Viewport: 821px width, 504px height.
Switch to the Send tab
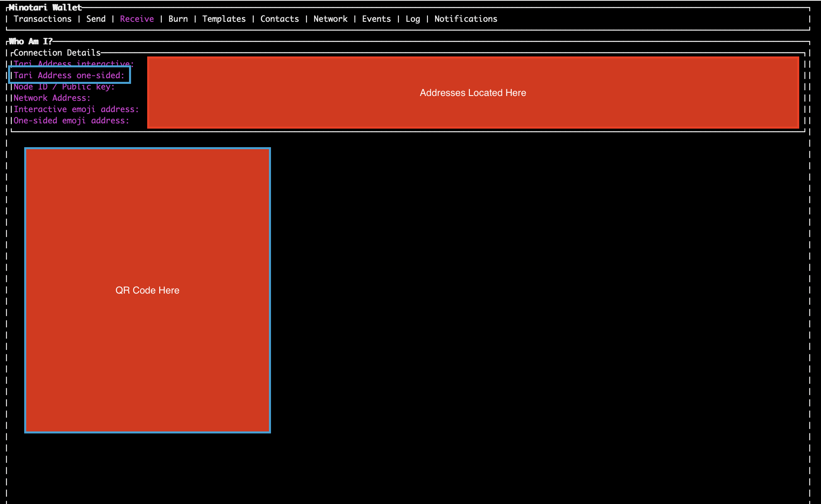tap(96, 19)
